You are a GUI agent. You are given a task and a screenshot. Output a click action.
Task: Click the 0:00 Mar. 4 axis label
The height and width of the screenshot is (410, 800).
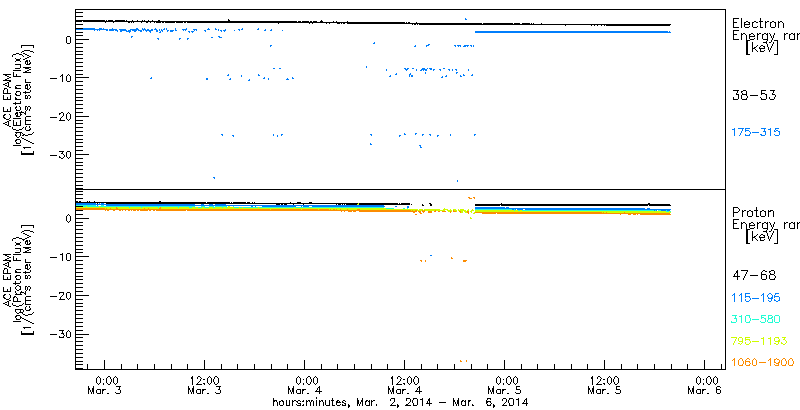tap(305, 386)
